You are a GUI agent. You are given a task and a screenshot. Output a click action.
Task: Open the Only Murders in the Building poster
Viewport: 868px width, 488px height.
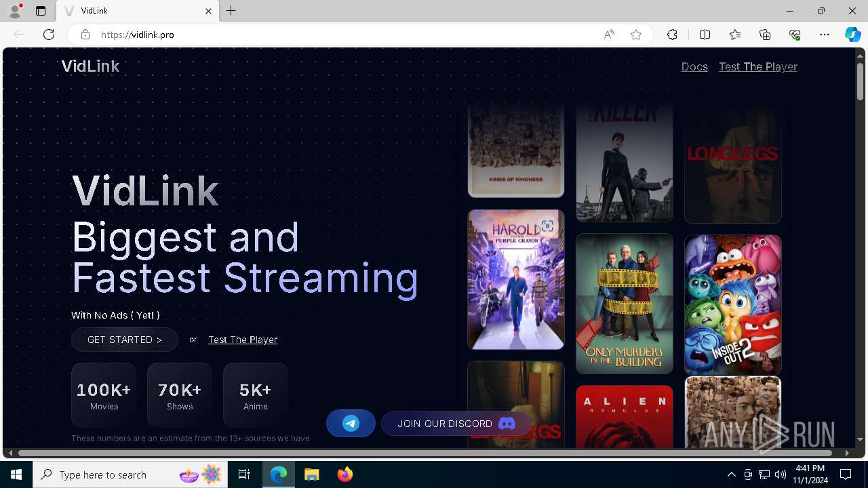[625, 304]
